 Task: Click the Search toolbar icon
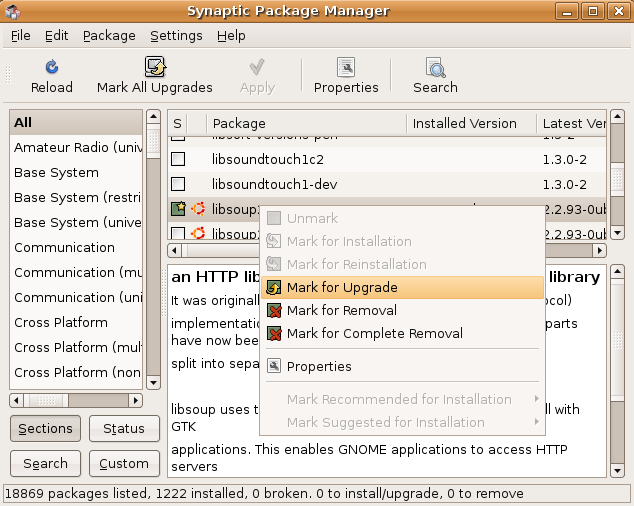tap(435, 68)
